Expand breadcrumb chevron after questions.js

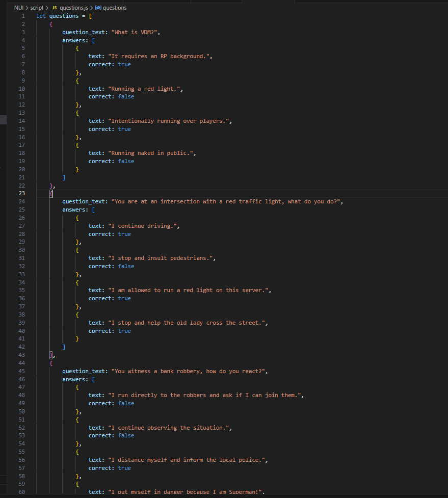(91, 8)
